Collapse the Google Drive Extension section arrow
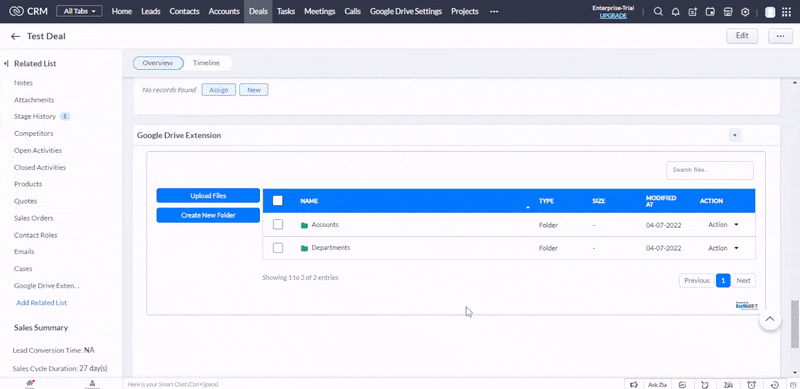800x389 pixels. pyautogui.click(x=735, y=136)
